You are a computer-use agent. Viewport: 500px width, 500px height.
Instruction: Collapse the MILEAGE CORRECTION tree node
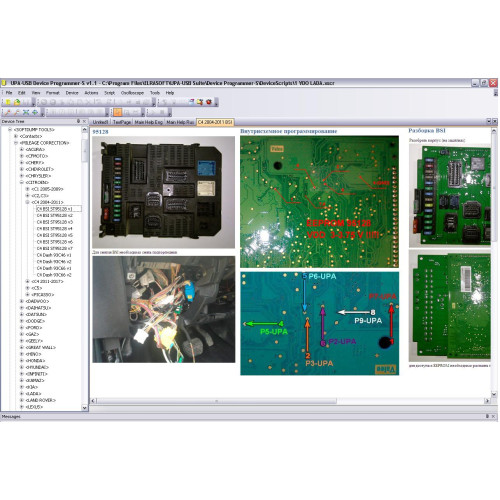click(16, 143)
